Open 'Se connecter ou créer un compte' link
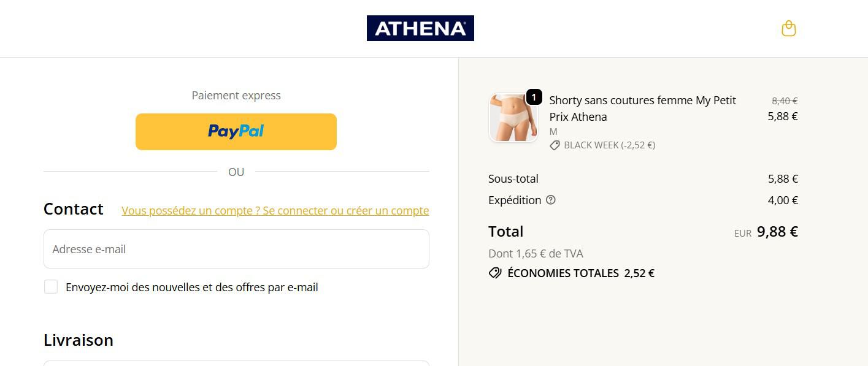This screenshot has height=366, width=868. point(275,210)
